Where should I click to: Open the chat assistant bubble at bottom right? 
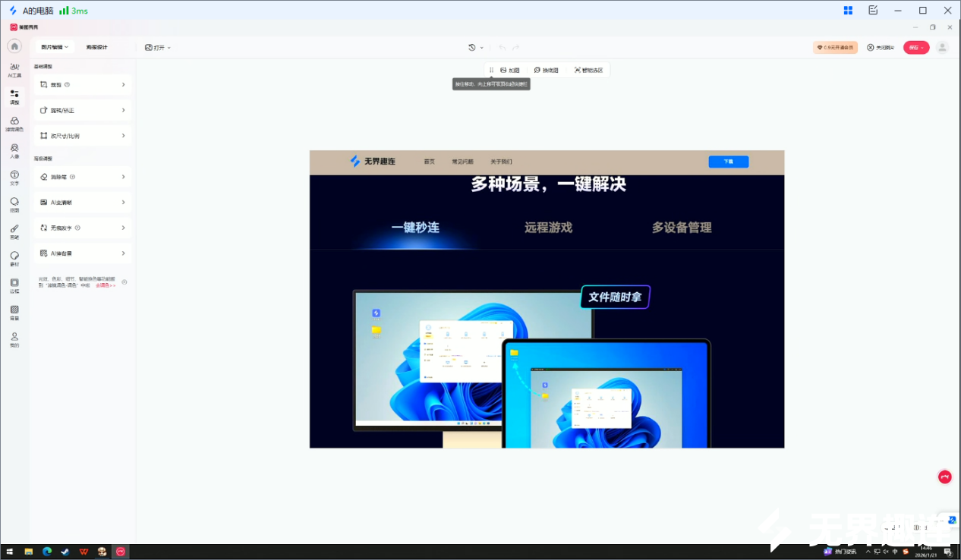(944, 477)
